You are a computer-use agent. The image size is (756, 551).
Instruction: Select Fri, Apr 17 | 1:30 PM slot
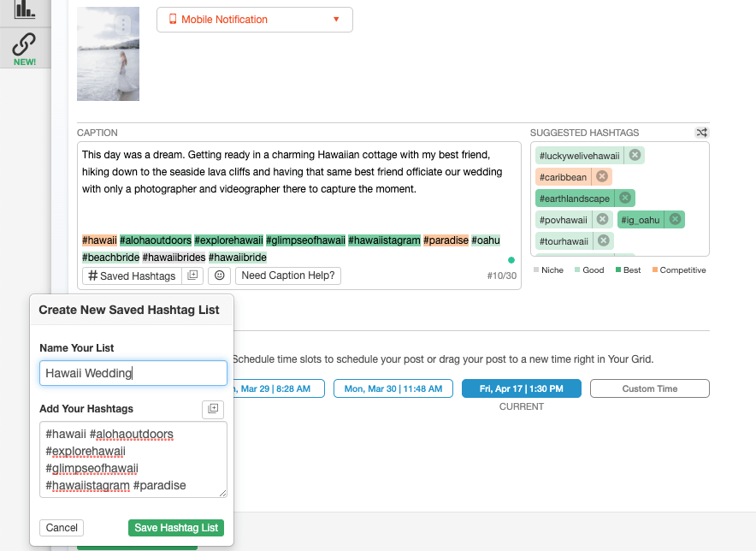521,389
